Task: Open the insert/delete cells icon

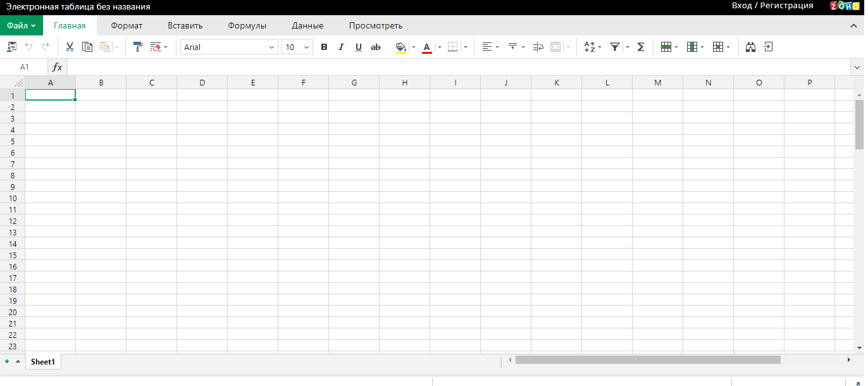Action: tap(721, 47)
